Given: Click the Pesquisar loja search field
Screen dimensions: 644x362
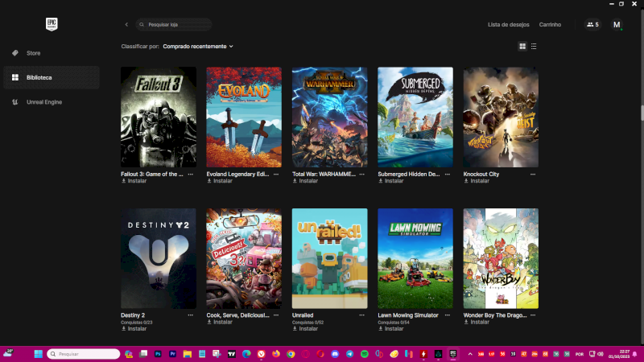Looking at the screenshot, I should coord(177,25).
